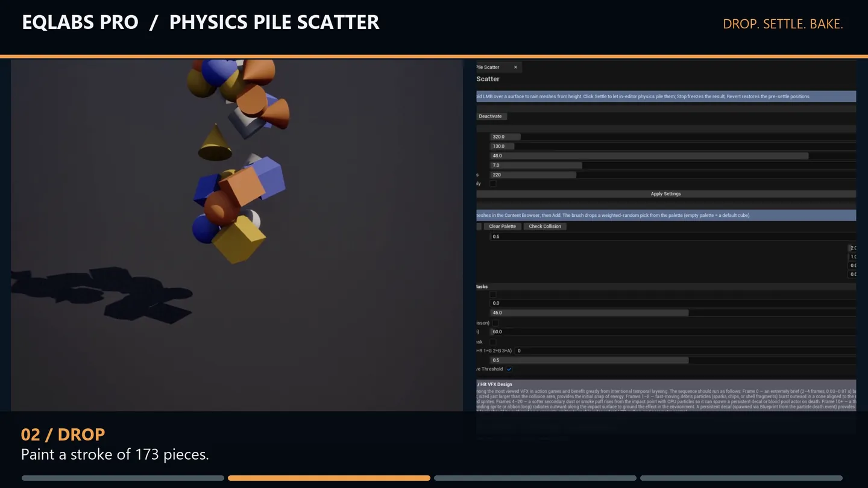The height and width of the screenshot is (488, 868).
Task: Toggle the checkbox just above Apply Settings
Action: coord(493,184)
